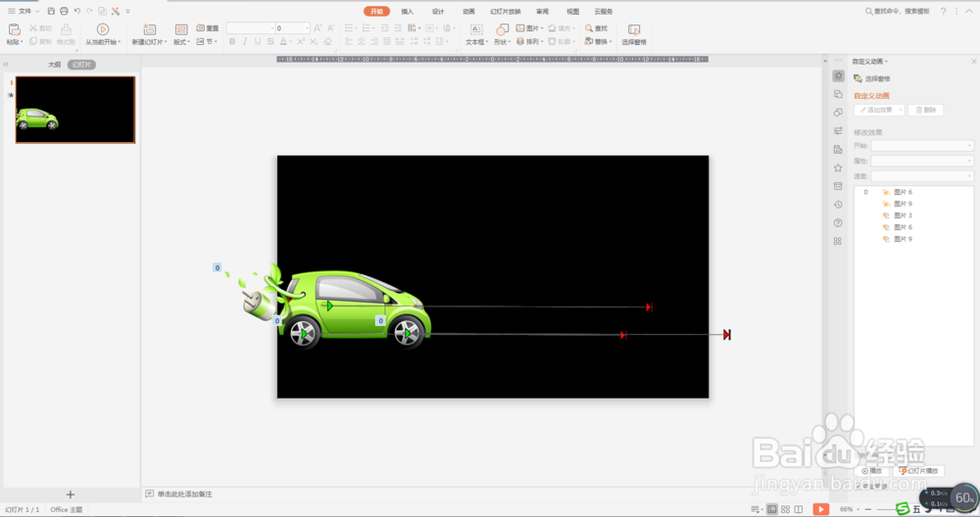Toggle Bold formatting

(232, 42)
